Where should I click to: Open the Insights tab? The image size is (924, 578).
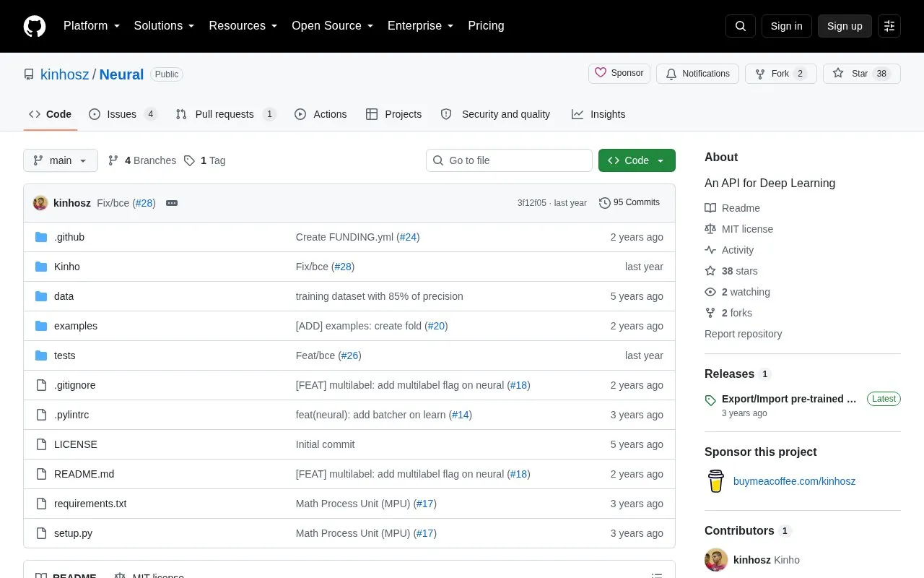pos(598,114)
